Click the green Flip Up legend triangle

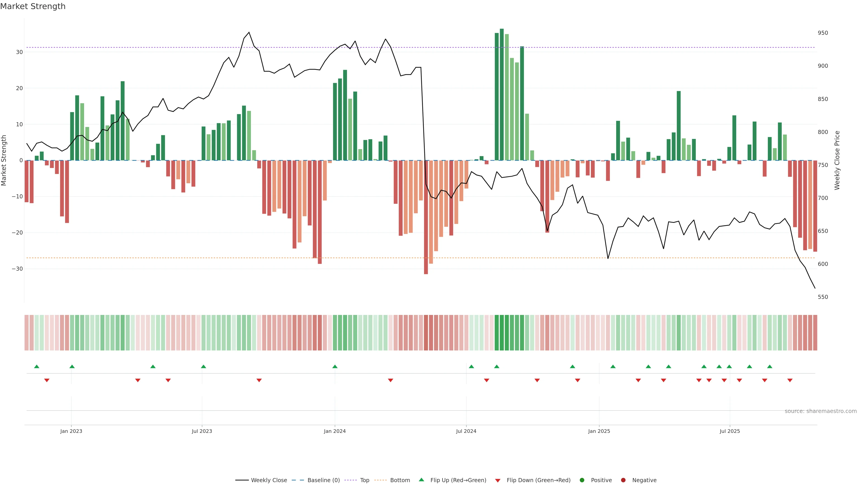pyautogui.click(x=421, y=480)
